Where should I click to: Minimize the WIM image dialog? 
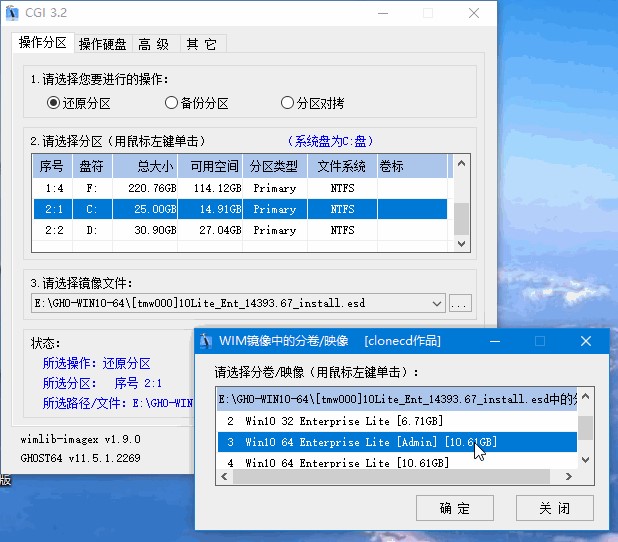495,341
